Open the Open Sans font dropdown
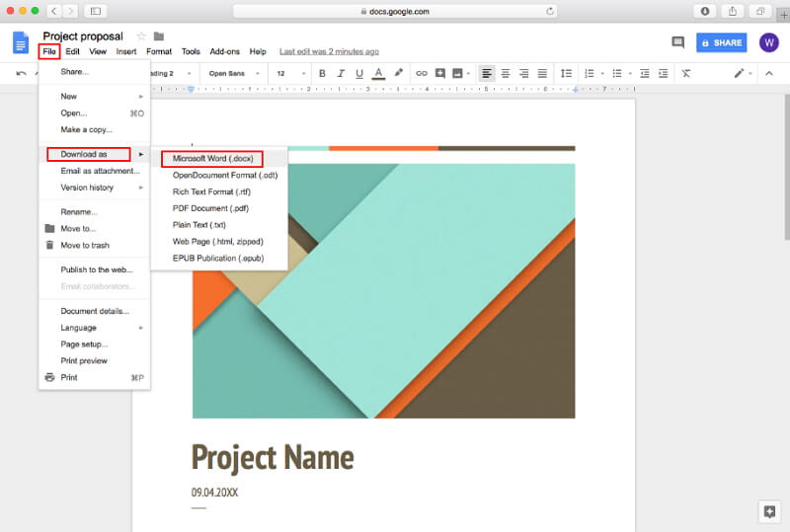Viewport: 790px width, 532px height. [x=233, y=73]
